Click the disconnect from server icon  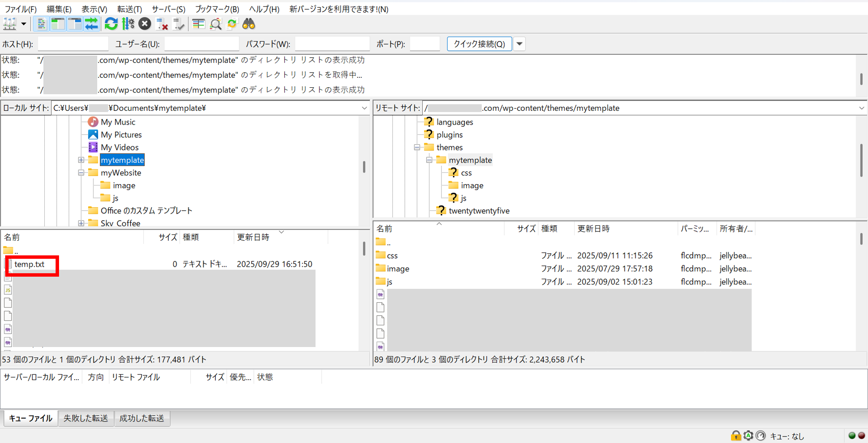coord(162,24)
